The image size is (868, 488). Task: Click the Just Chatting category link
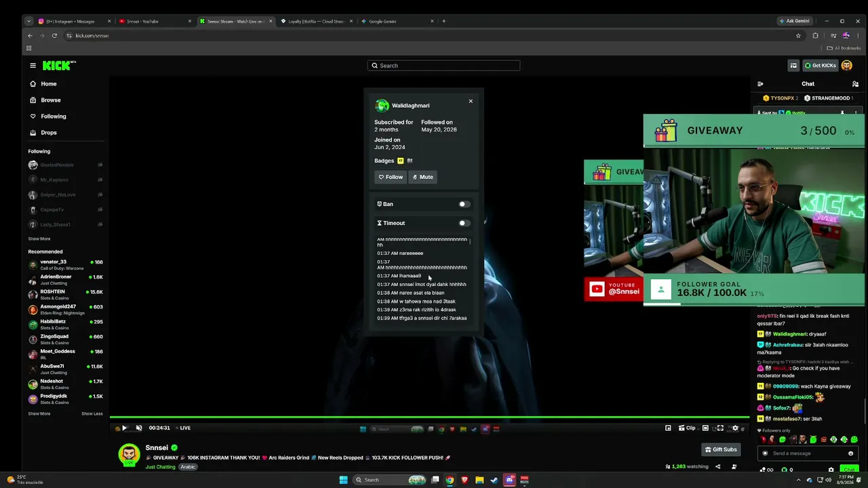coord(160,467)
